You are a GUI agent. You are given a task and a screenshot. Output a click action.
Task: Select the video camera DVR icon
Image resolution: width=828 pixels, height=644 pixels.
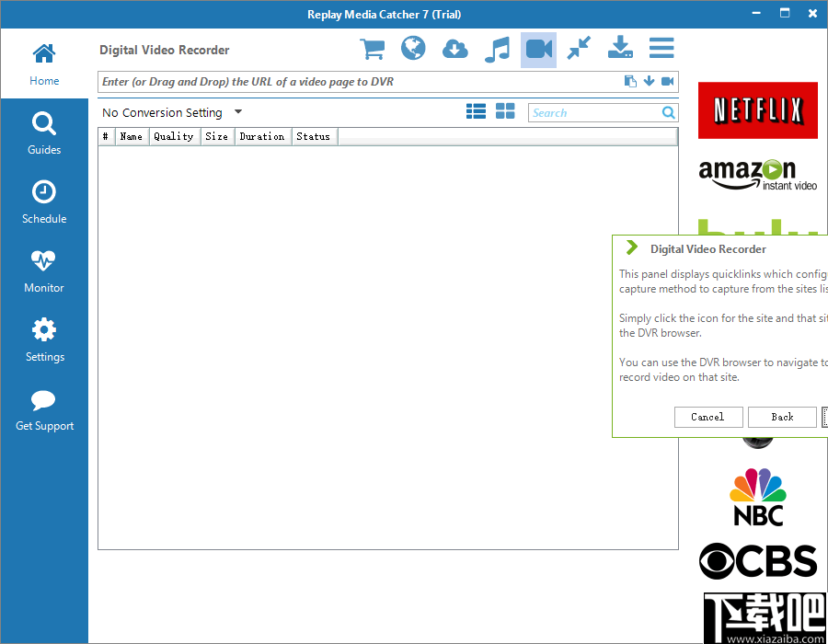[538, 51]
